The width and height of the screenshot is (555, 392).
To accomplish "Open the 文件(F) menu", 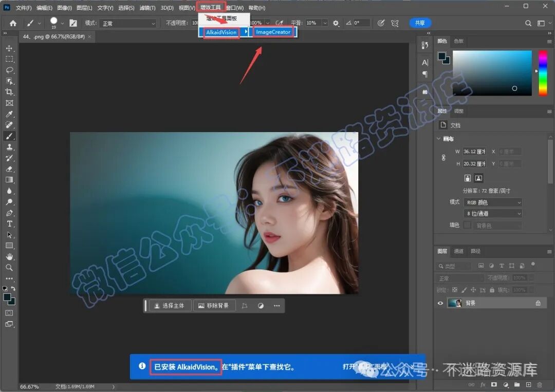I will pos(24,7).
